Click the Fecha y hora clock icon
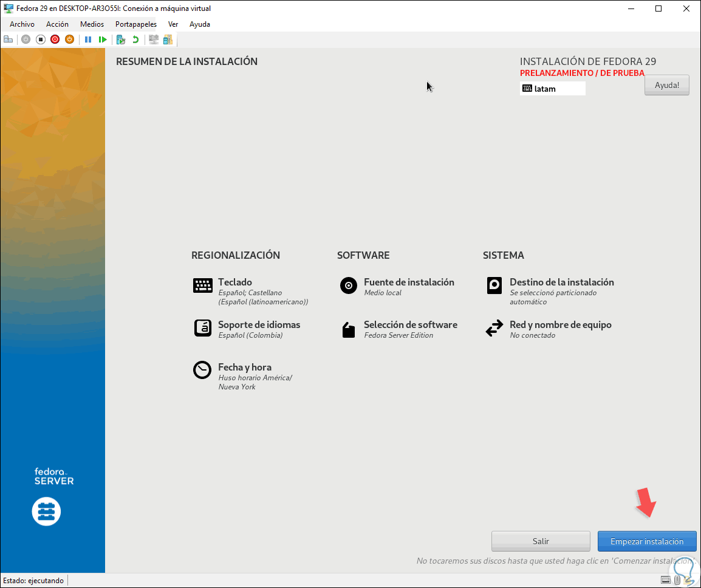 (202, 371)
